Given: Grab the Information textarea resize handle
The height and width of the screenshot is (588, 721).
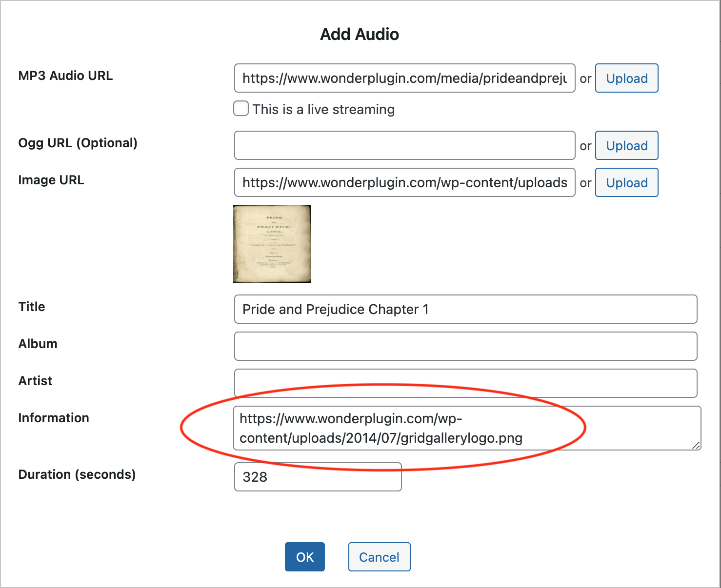Looking at the screenshot, I should 696,445.
